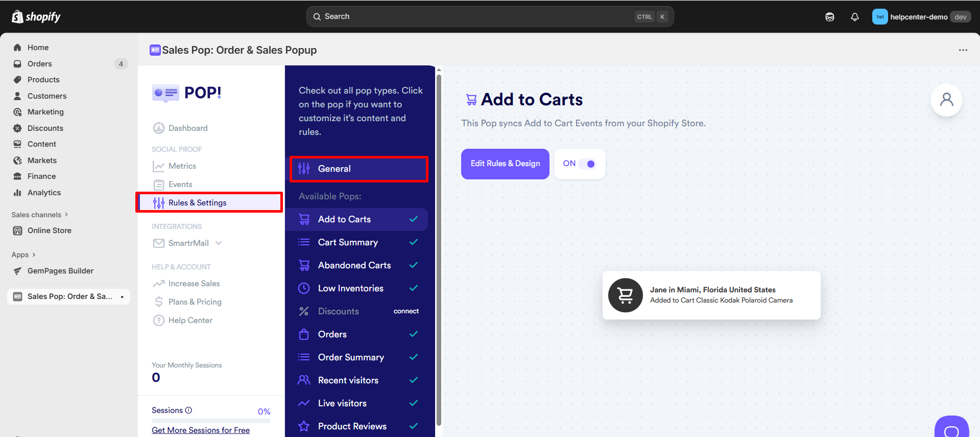Click the Jane in Miami popup preview
Screen dimensions: 980x437
(x=711, y=295)
